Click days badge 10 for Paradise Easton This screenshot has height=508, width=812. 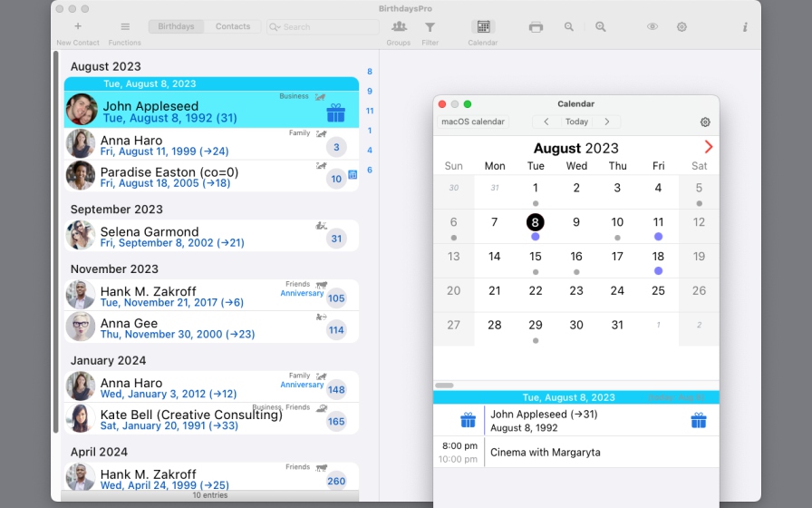pyautogui.click(x=336, y=179)
